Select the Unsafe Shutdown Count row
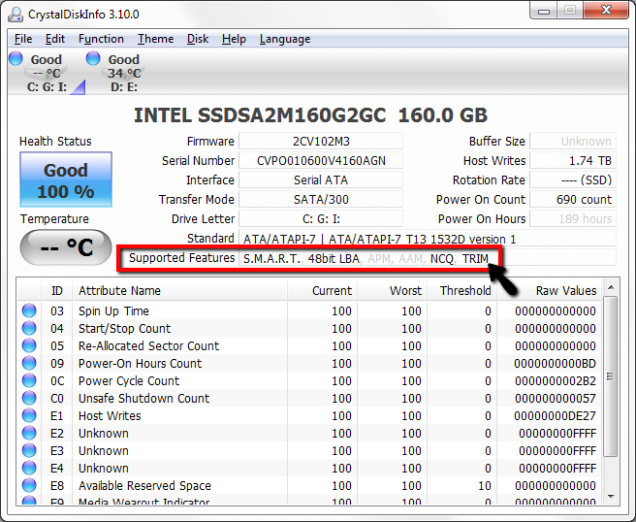This screenshot has width=636, height=522. click(309, 398)
